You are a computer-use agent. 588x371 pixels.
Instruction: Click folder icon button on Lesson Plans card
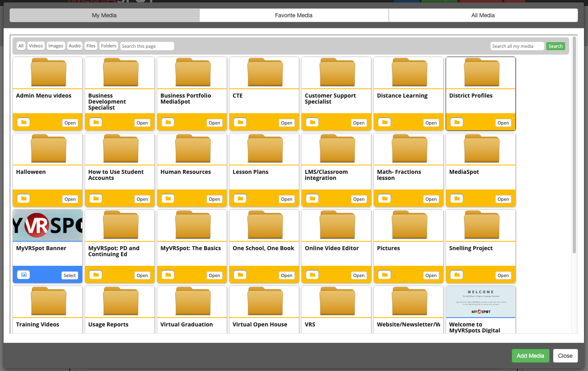point(240,198)
